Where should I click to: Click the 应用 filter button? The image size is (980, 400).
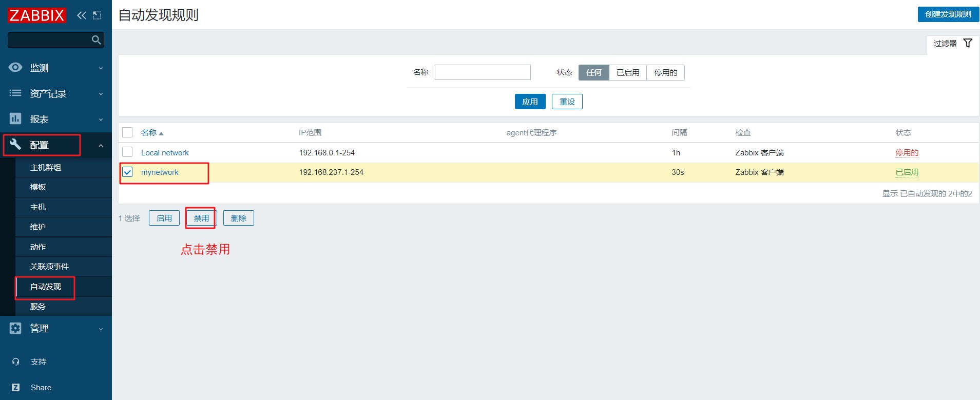click(530, 102)
